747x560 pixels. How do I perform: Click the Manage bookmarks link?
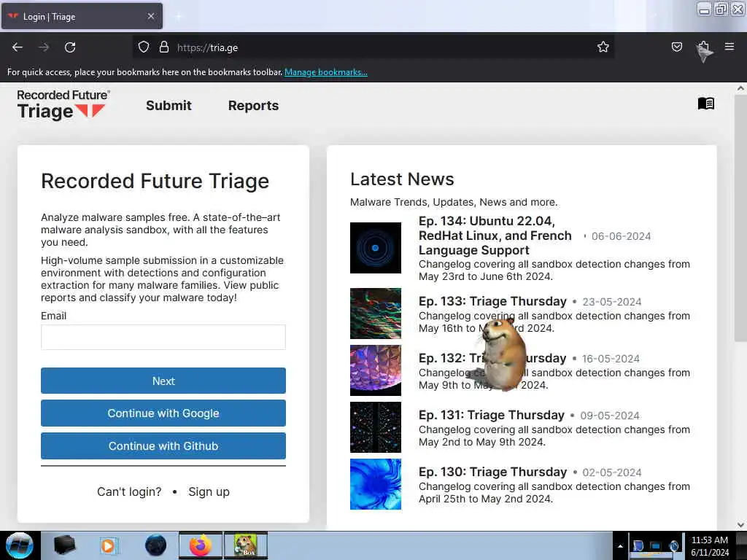coord(326,72)
